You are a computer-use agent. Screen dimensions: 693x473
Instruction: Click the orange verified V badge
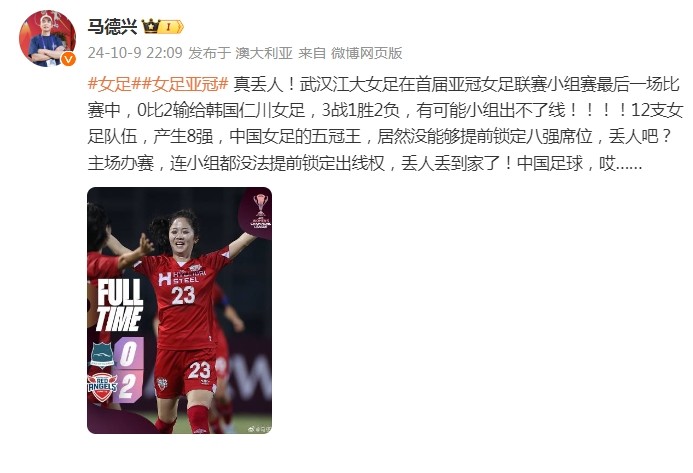[68, 59]
